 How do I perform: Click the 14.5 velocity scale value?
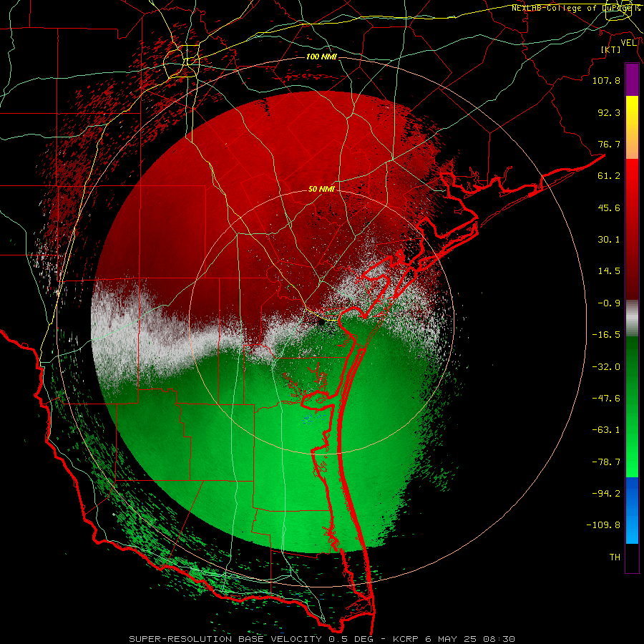609,271
